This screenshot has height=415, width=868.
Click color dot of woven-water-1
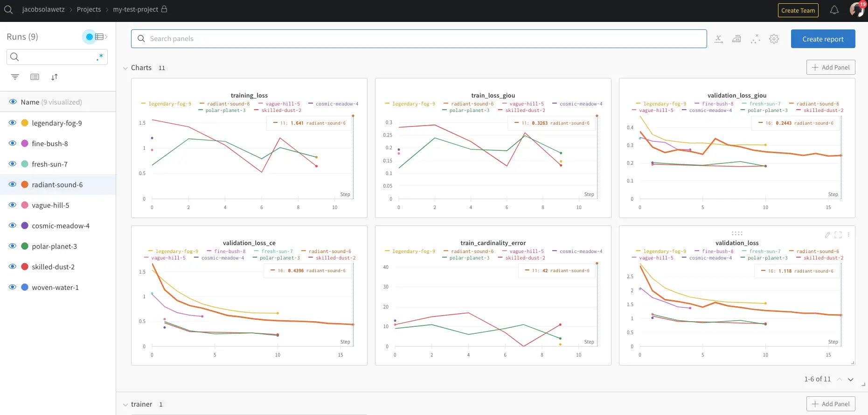25,287
